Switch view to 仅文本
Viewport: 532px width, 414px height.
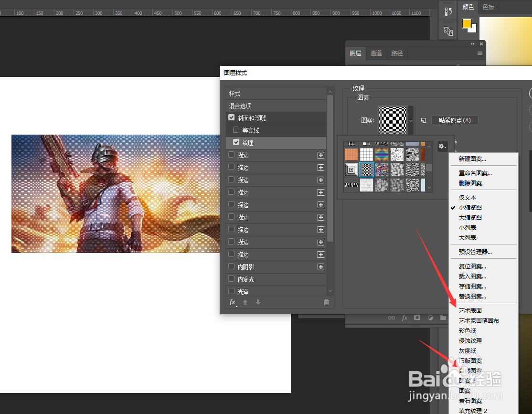click(x=467, y=198)
